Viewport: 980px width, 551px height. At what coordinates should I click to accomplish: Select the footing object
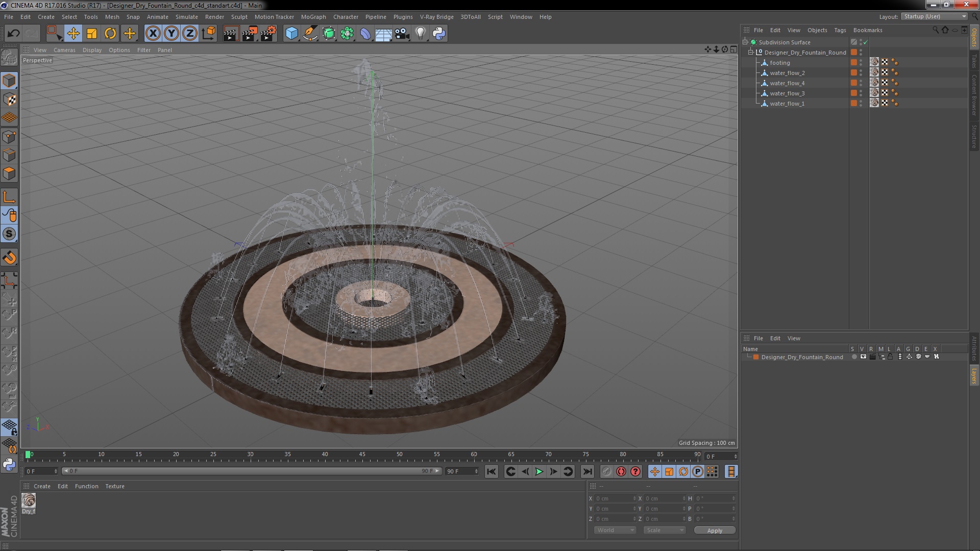(x=779, y=63)
